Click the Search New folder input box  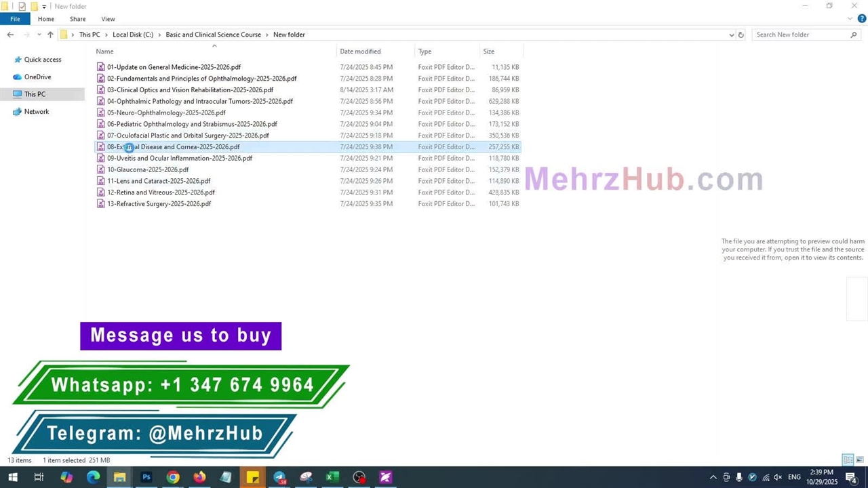(x=800, y=35)
